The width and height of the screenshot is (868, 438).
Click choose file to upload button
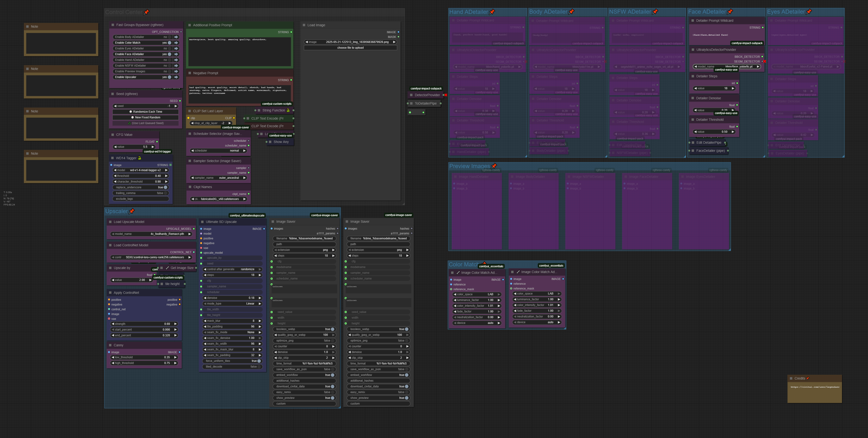pyautogui.click(x=350, y=48)
